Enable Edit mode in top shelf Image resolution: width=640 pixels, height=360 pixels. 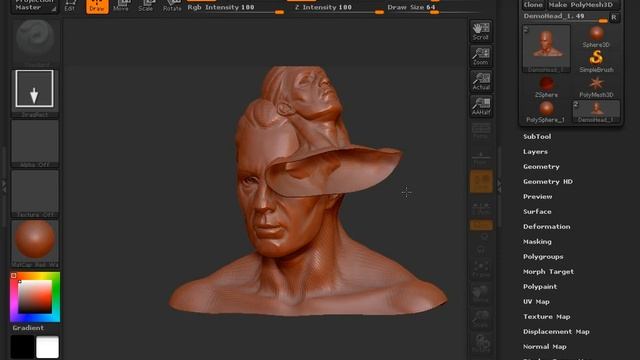[70, 6]
